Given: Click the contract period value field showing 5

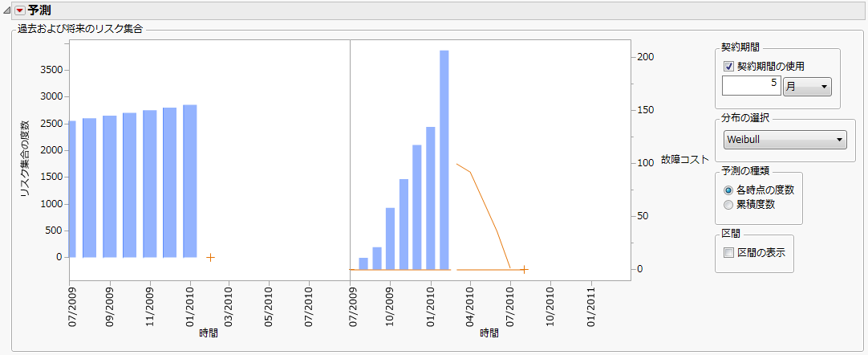Looking at the screenshot, I should [x=752, y=87].
